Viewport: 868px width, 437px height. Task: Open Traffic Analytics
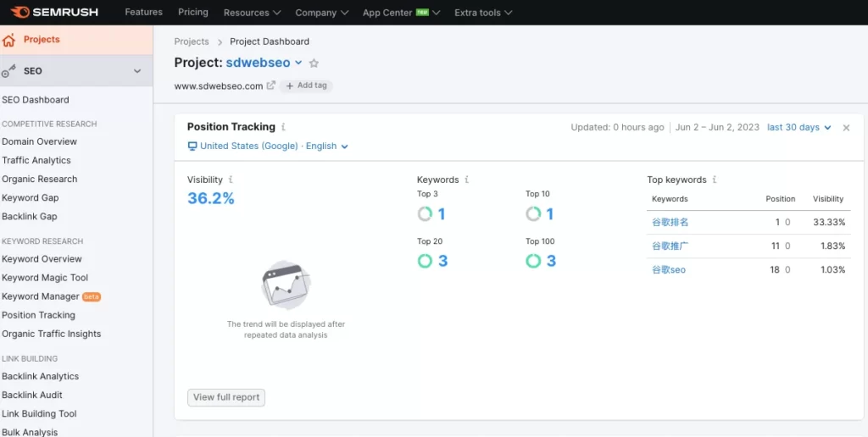36,160
